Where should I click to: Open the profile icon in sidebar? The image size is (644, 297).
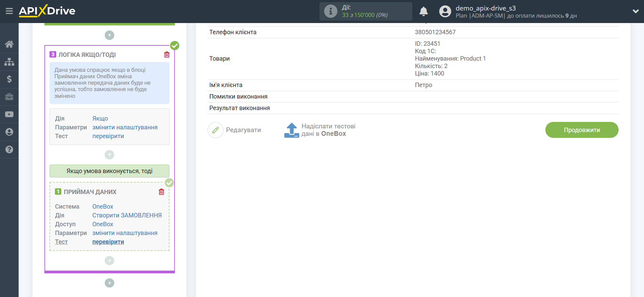[9, 132]
